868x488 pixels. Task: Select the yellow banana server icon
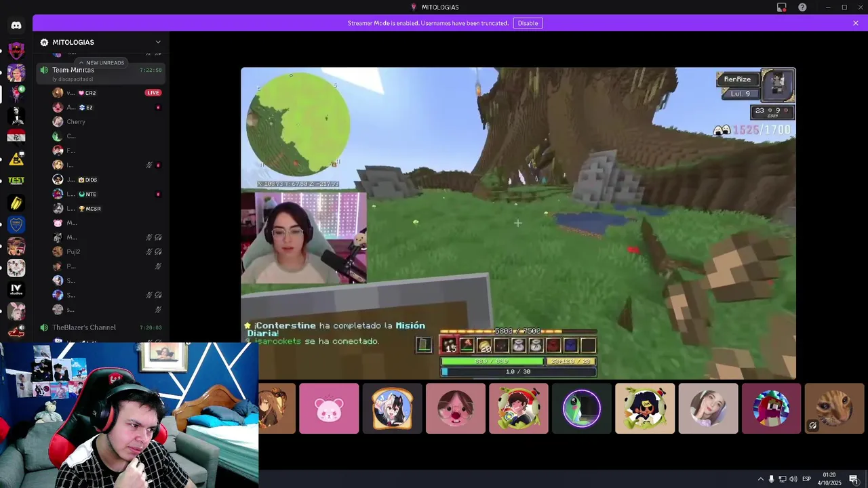coord(16,203)
